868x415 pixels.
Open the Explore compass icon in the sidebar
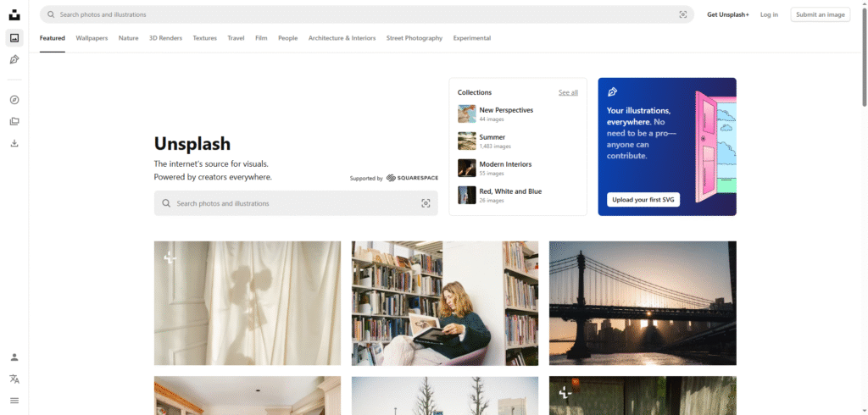(x=14, y=100)
